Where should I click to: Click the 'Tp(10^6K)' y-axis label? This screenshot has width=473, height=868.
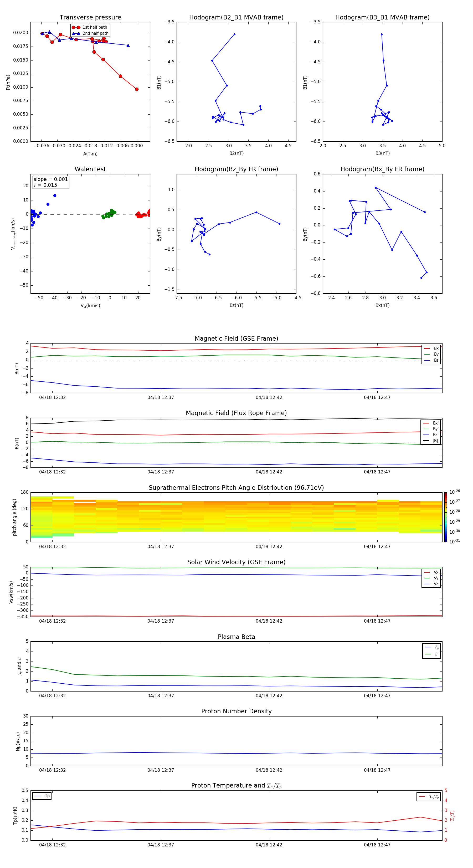pos(15,815)
